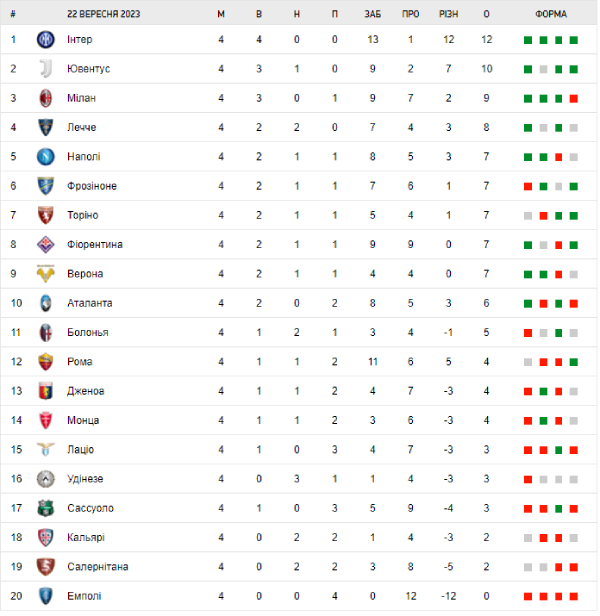Screen dimensions: 600x616
Task: Click the ФОРМА column header
Action: 550,15
